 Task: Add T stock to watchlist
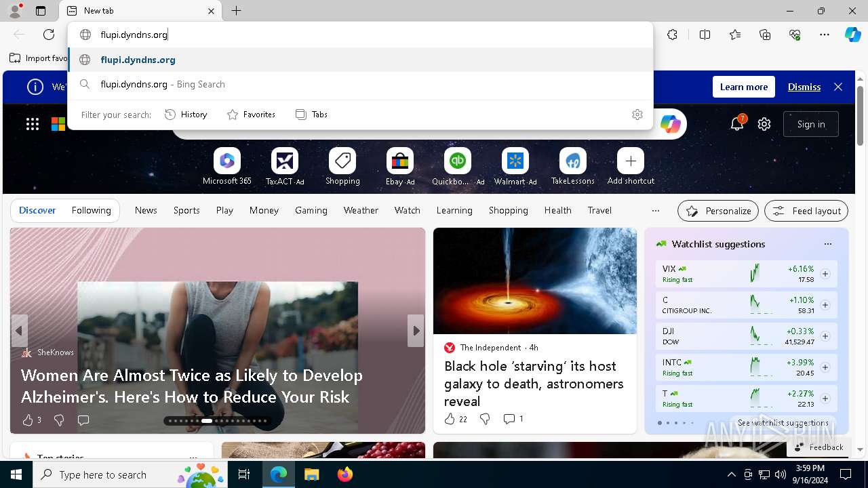tap(825, 399)
